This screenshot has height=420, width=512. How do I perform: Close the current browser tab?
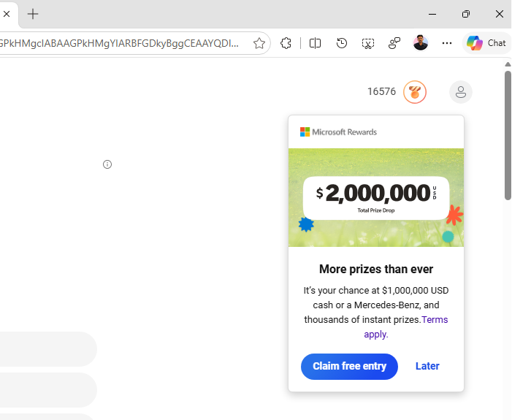click(x=7, y=14)
